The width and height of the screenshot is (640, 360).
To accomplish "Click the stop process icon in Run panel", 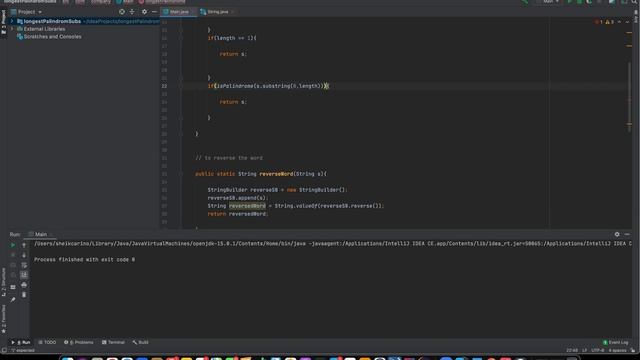I will (13, 255).
